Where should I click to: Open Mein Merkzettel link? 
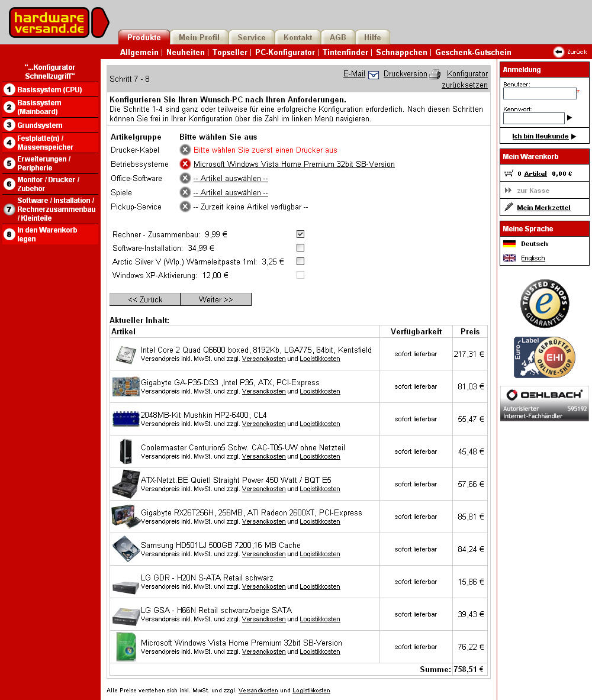point(543,208)
